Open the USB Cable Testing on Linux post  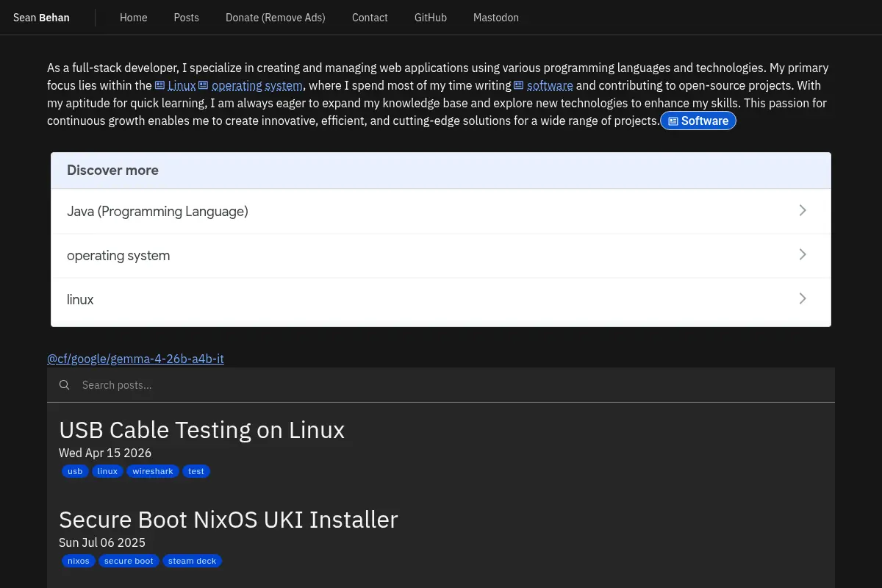click(201, 430)
